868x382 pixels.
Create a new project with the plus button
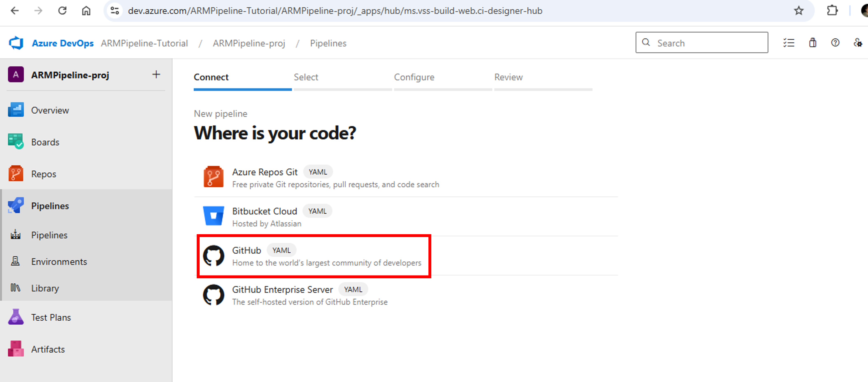[x=156, y=74]
